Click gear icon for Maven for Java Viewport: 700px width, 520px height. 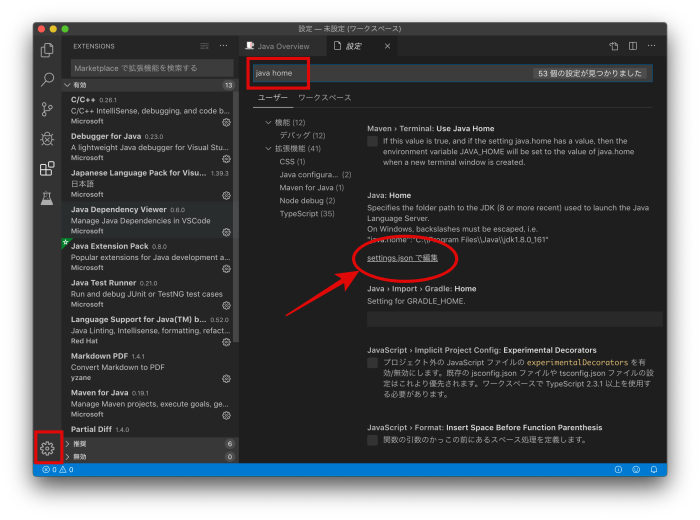[x=226, y=415]
